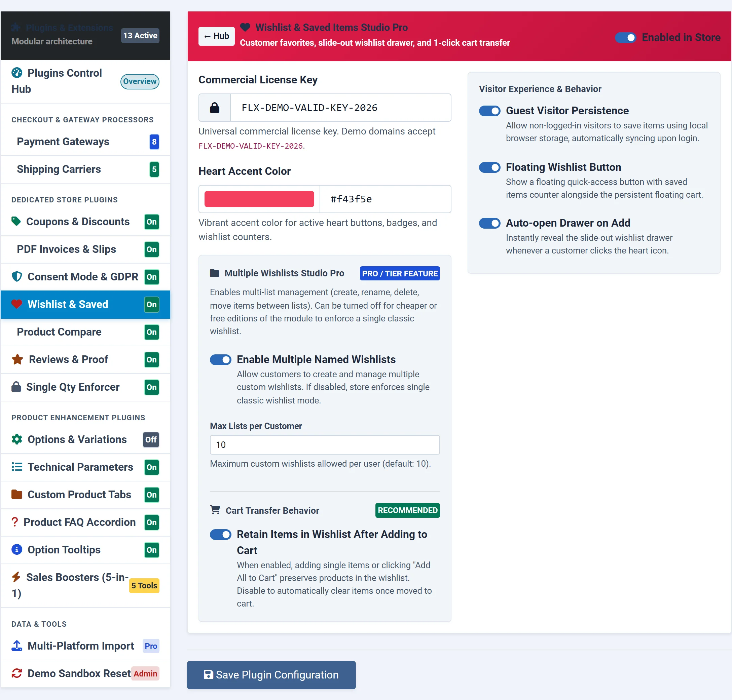
Task: Toggle Retain Items in Wishlist After Adding
Action: pos(220,534)
